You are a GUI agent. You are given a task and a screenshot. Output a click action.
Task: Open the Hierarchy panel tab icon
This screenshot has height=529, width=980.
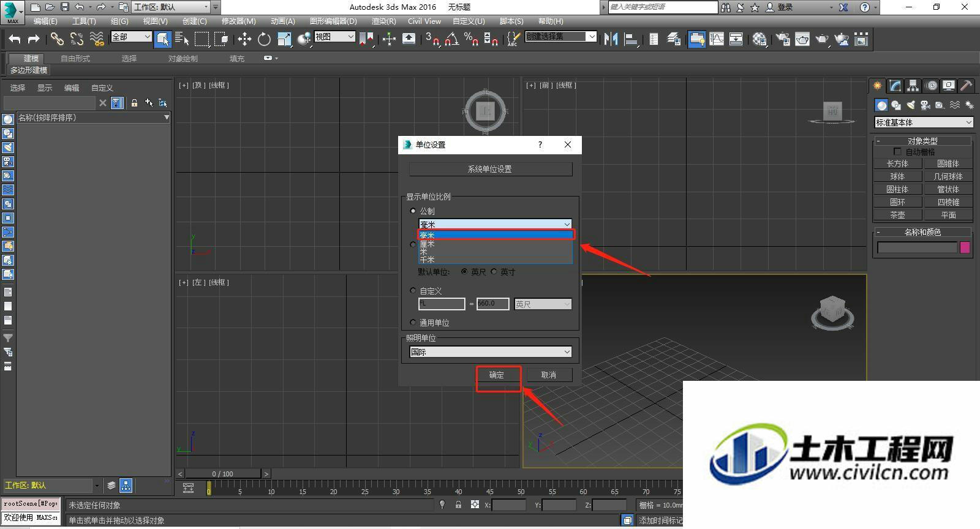(913, 86)
